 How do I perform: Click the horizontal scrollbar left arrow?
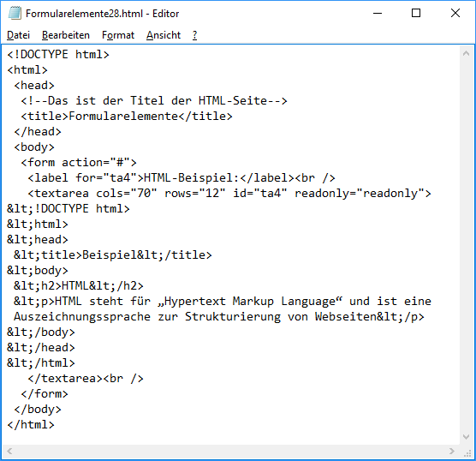coord(9,452)
